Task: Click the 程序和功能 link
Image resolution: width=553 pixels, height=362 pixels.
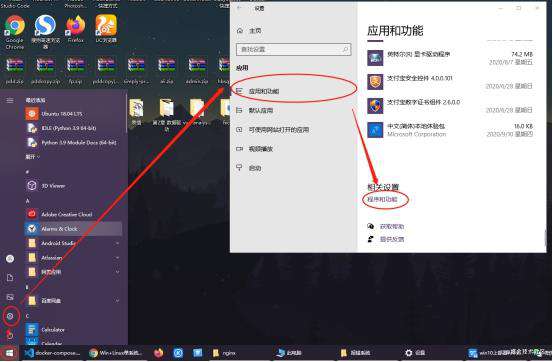Action: pyautogui.click(x=382, y=199)
